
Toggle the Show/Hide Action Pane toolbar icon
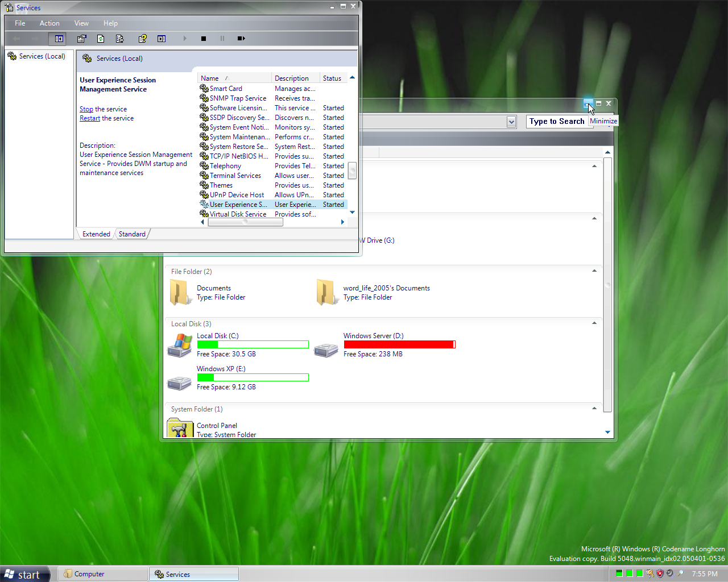click(x=162, y=39)
